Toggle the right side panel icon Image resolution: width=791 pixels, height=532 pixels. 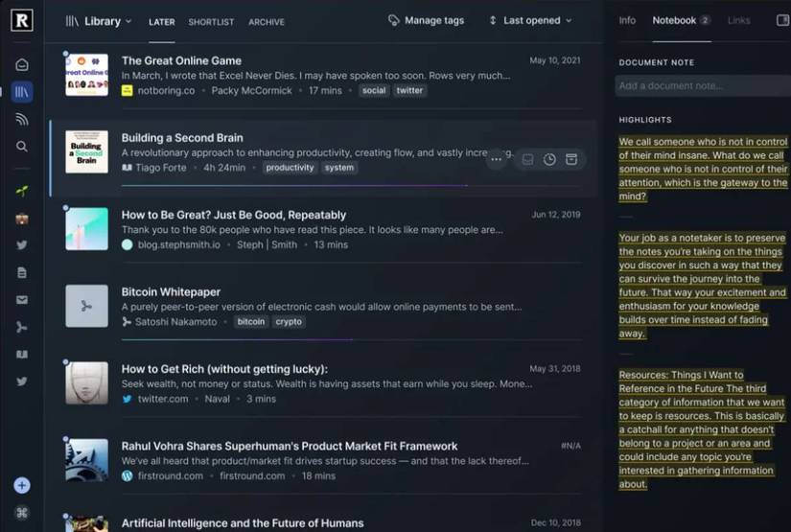coord(783,20)
